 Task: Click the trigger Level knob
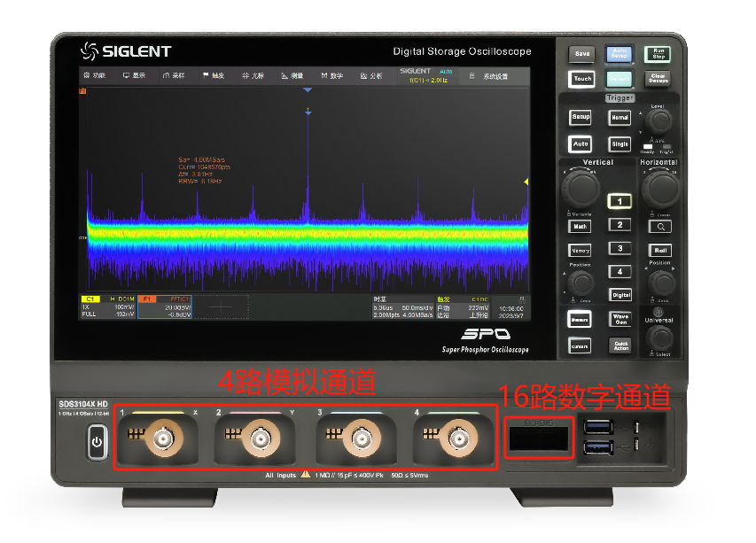[x=659, y=121]
